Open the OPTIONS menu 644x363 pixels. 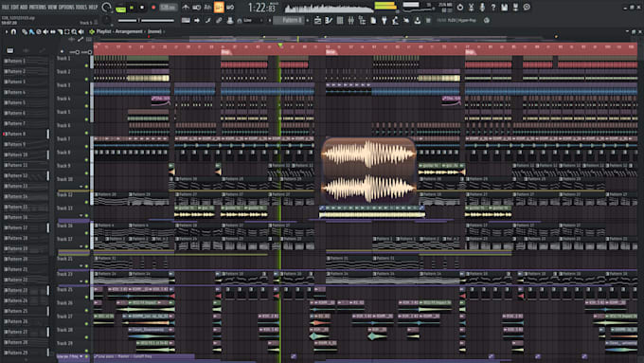point(66,8)
